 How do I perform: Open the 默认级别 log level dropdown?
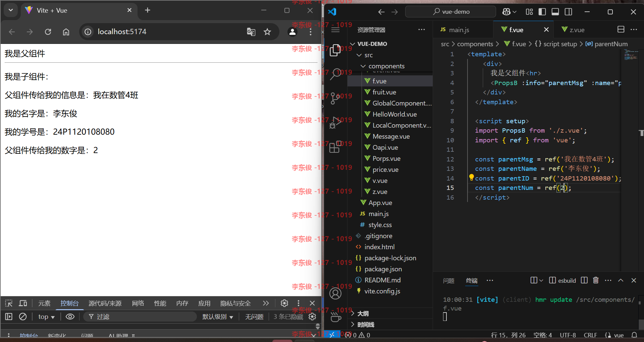pyautogui.click(x=218, y=317)
